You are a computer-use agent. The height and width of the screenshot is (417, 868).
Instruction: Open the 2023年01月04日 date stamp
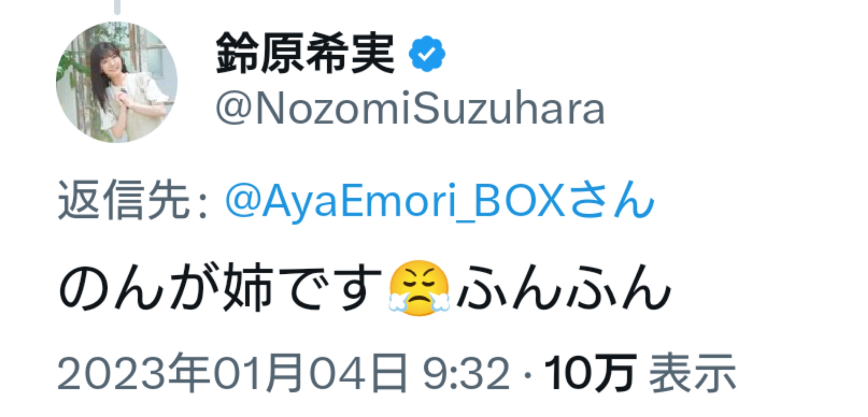[x=232, y=373]
